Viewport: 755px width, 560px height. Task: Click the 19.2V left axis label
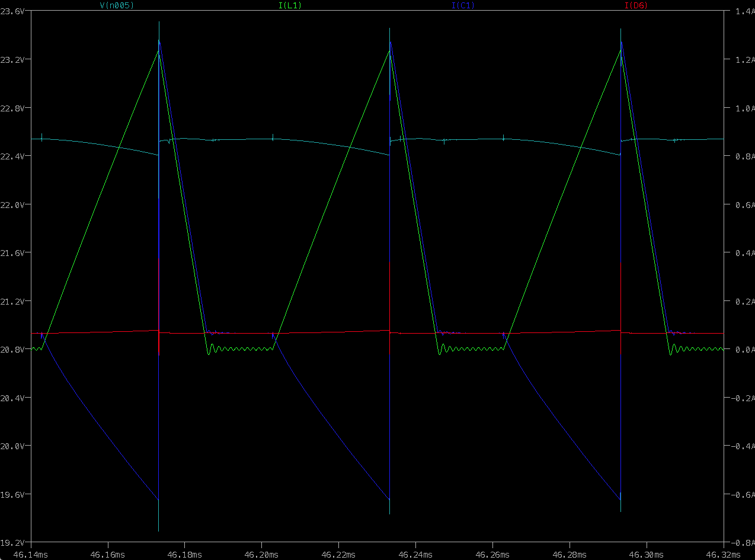tap(12, 542)
